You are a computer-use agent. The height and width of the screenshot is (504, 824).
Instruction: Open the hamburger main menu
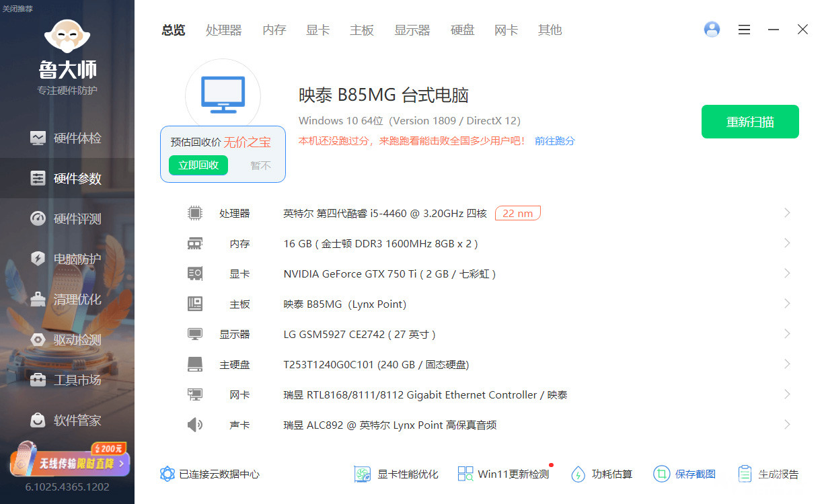744,30
